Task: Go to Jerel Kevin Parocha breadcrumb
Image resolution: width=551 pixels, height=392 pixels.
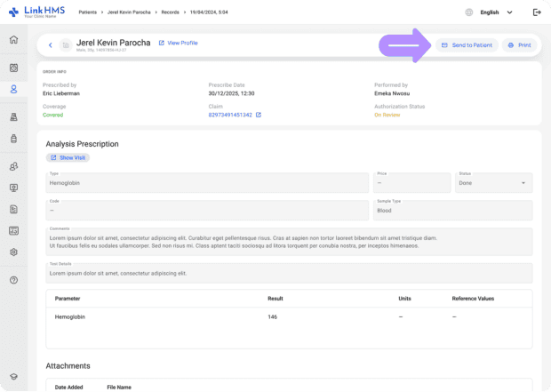Action: [129, 12]
